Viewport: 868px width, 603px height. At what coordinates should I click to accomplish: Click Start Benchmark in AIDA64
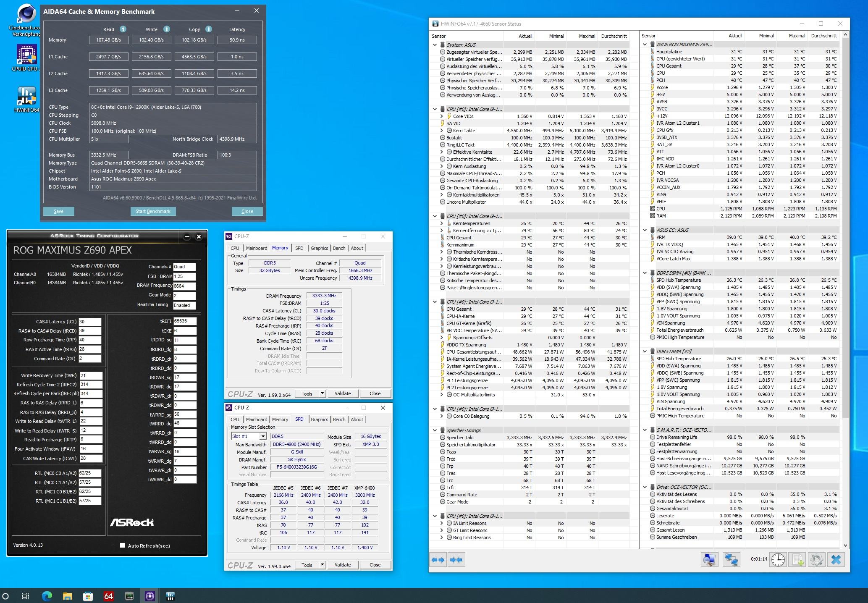[153, 211]
